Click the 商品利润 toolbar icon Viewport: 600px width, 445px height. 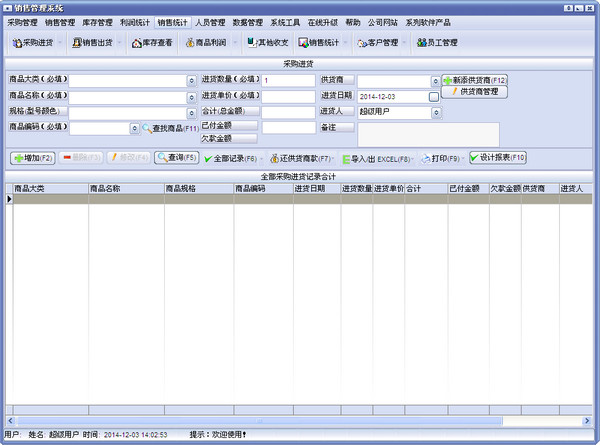click(208, 43)
